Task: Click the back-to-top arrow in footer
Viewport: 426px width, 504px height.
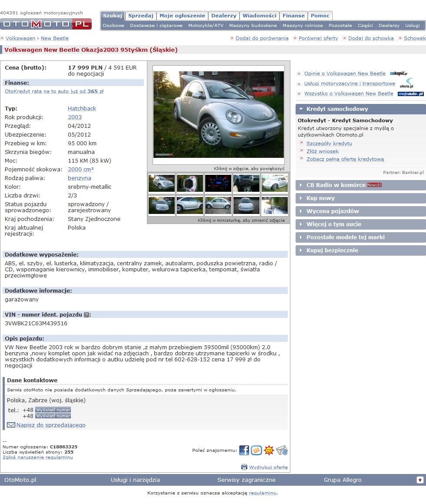Action: [420, 480]
